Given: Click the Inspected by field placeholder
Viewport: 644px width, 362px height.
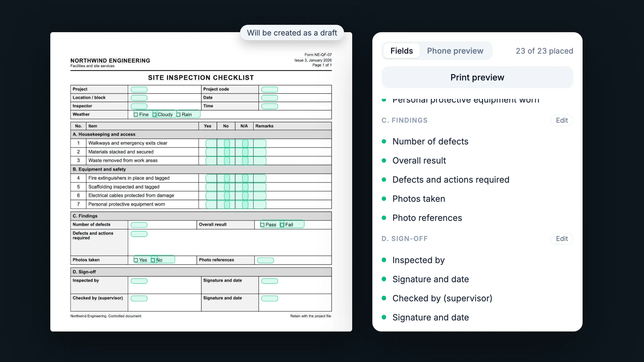Looking at the screenshot, I should click(139, 281).
